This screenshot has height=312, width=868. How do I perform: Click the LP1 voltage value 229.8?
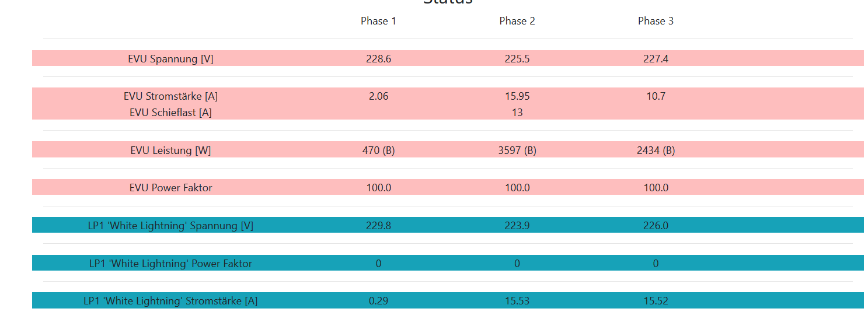[378, 226]
